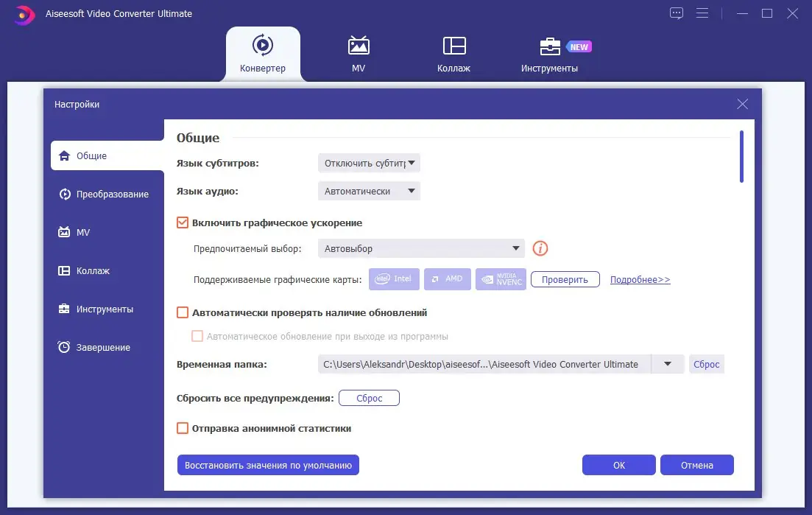Image resolution: width=812 pixels, height=515 pixels.
Task: Open the Подробнее>> link
Action: (x=640, y=279)
